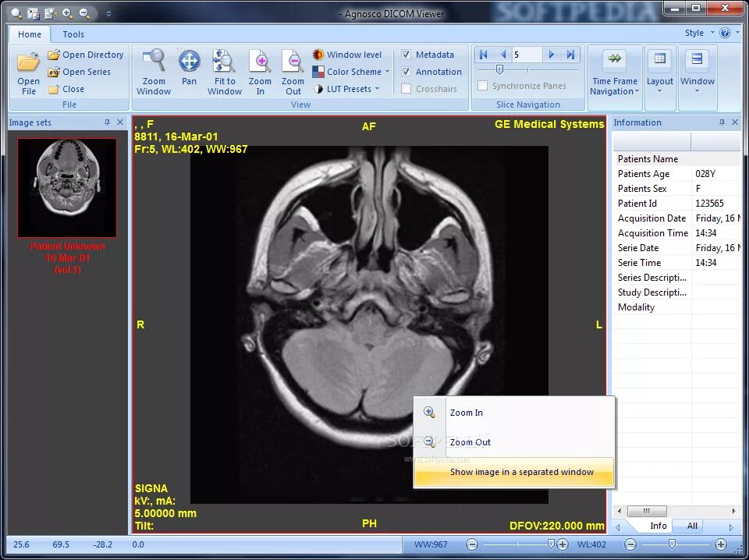Select the Window level tool
749x560 pixels.
[346, 55]
